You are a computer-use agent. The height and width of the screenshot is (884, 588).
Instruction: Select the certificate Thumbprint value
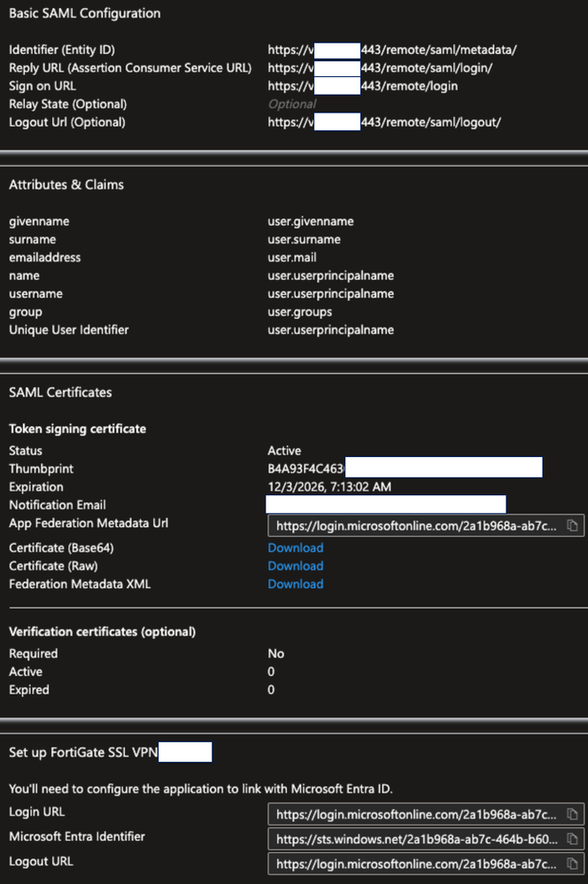click(x=306, y=469)
